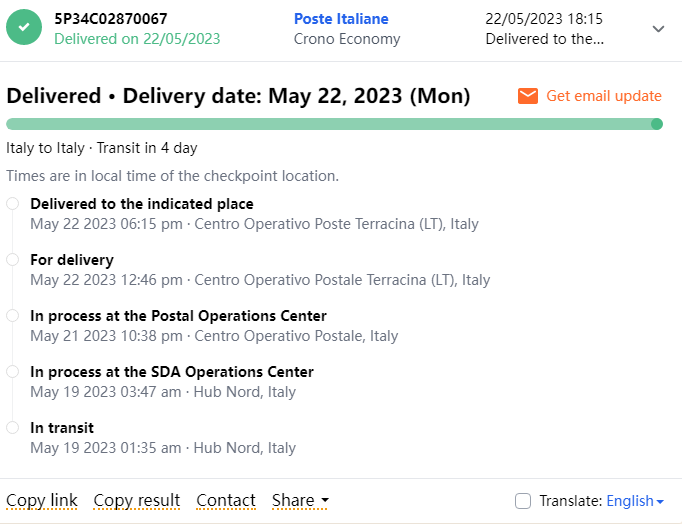The width and height of the screenshot is (682, 524).
Task: Click the orange email envelope icon
Action: (528, 96)
